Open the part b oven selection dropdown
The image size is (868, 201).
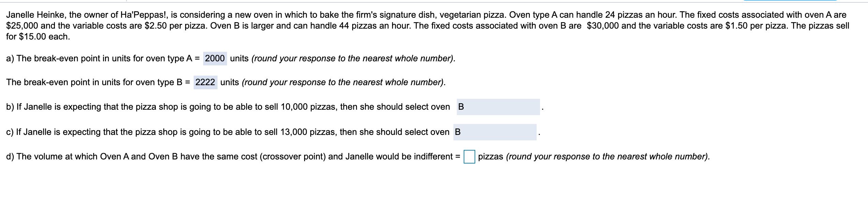coord(498,107)
